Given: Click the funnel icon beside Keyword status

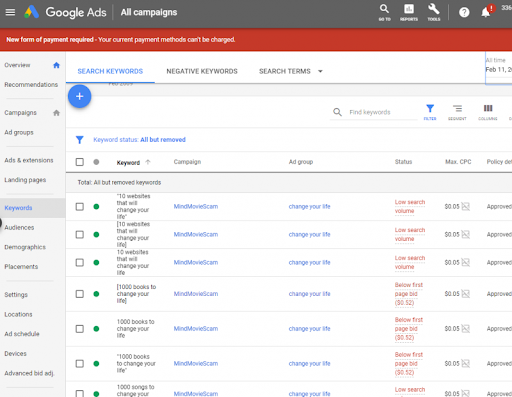Looking at the screenshot, I should point(79,140).
